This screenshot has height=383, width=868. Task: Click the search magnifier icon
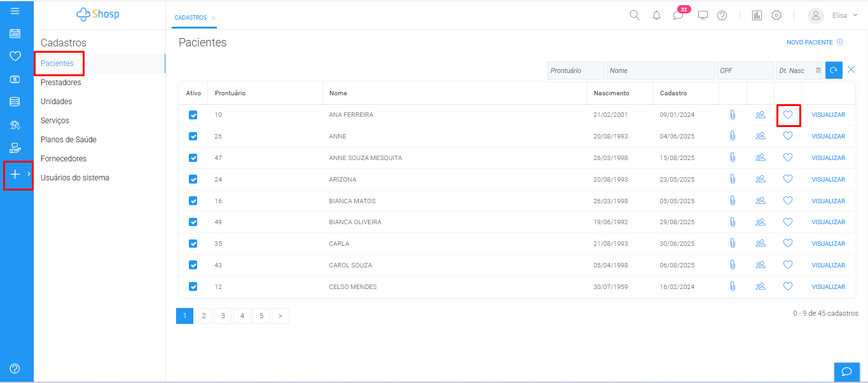pos(634,15)
